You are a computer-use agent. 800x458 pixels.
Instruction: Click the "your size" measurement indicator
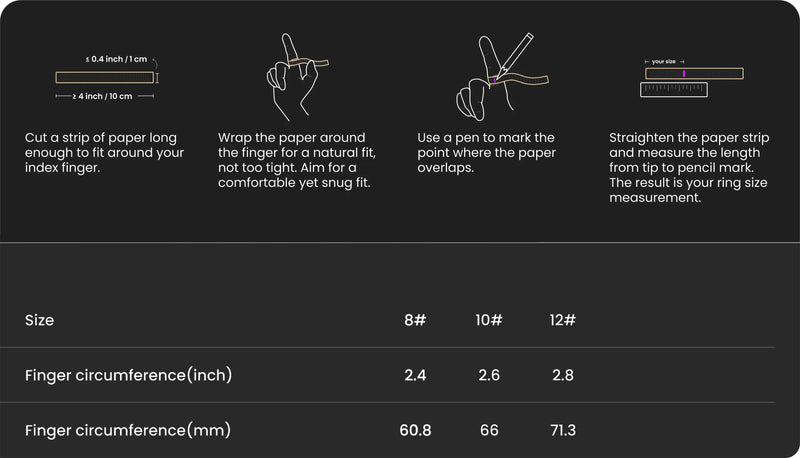coord(663,61)
